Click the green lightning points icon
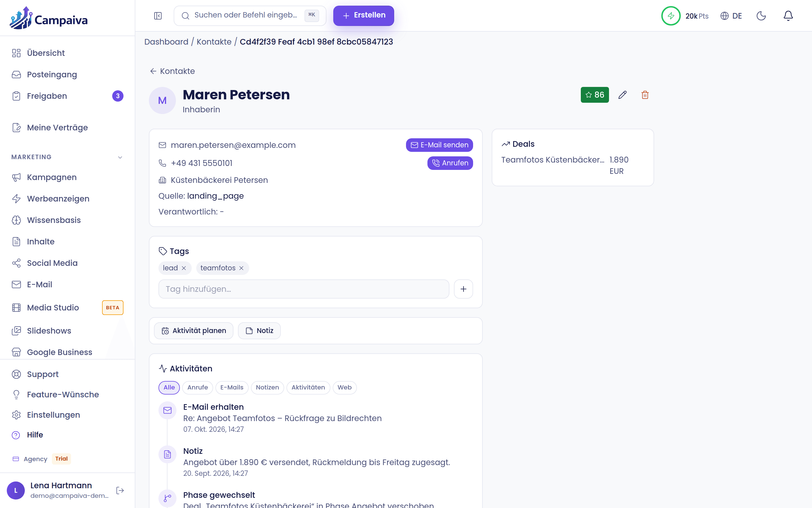 pyautogui.click(x=671, y=16)
